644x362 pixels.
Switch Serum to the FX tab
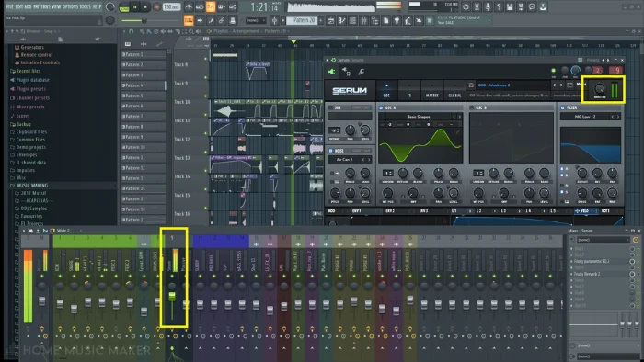tap(409, 91)
